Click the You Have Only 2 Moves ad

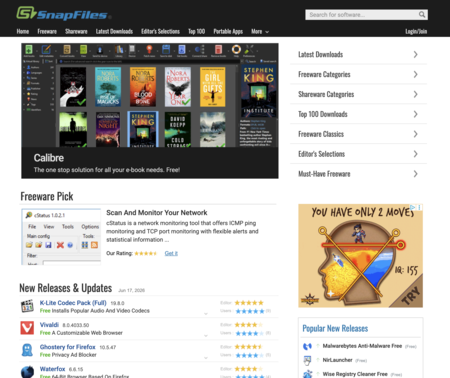click(x=360, y=256)
